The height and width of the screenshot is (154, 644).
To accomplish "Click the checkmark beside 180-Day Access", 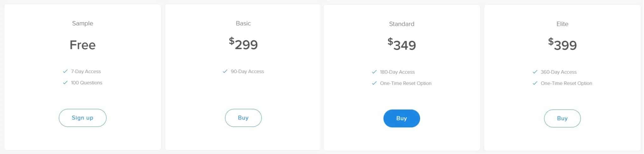I will pyautogui.click(x=374, y=72).
